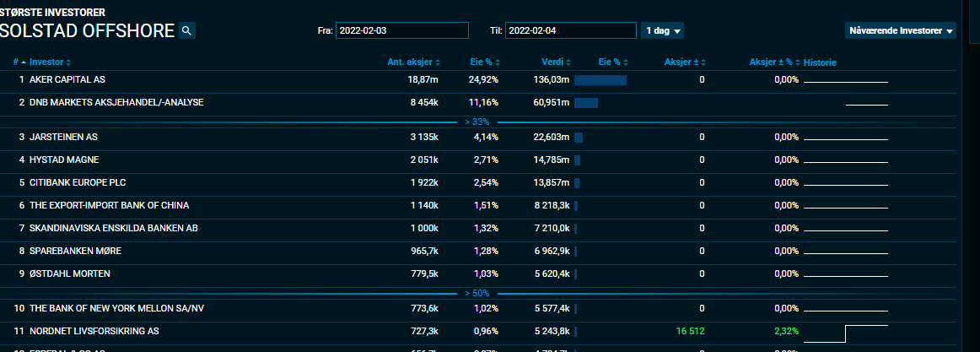The height and width of the screenshot is (352, 980).
Task: Click the 727,3k share count
Action: (x=423, y=332)
